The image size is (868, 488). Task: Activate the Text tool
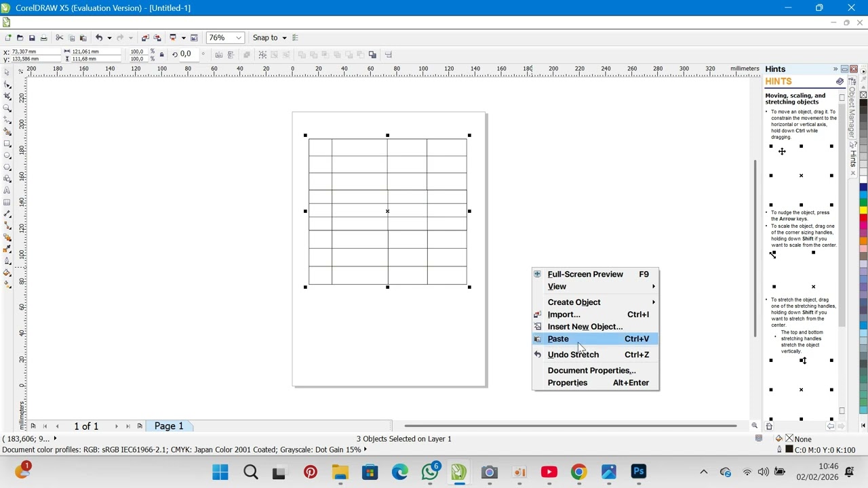pyautogui.click(x=7, y=191)
